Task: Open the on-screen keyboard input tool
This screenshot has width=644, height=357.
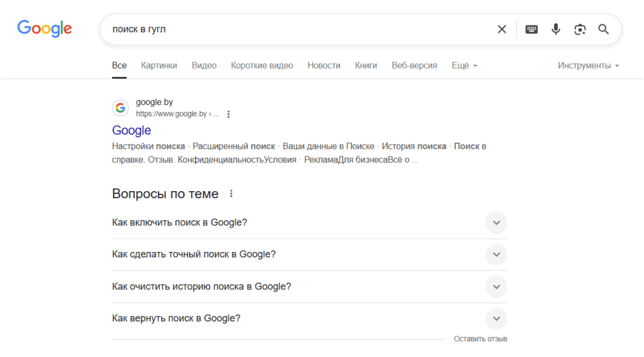Action: pyautogui.click(x=531, y=29)
